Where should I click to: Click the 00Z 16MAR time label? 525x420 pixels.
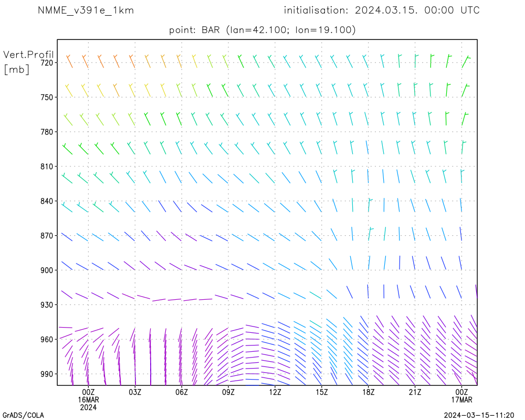point(88,396)
